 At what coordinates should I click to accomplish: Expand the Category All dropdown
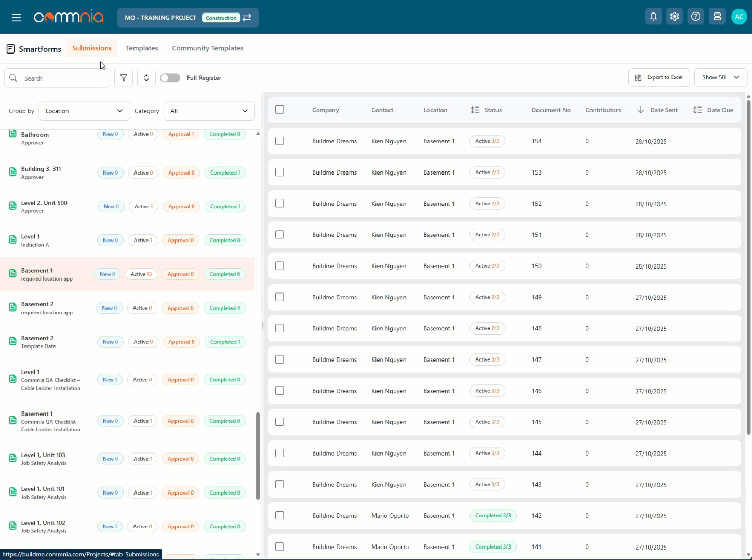pyautogui.click(x=209, y=111)
